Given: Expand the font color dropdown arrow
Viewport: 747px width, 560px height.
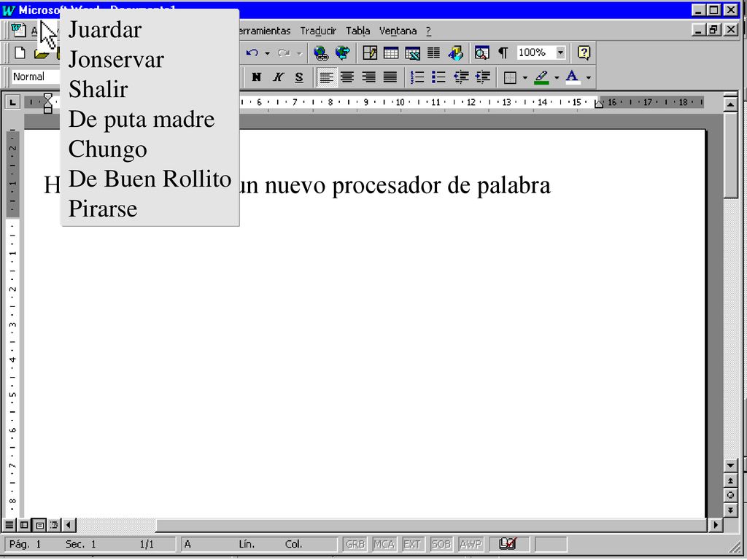Looking at the screenshot, I should coord(589,77).
